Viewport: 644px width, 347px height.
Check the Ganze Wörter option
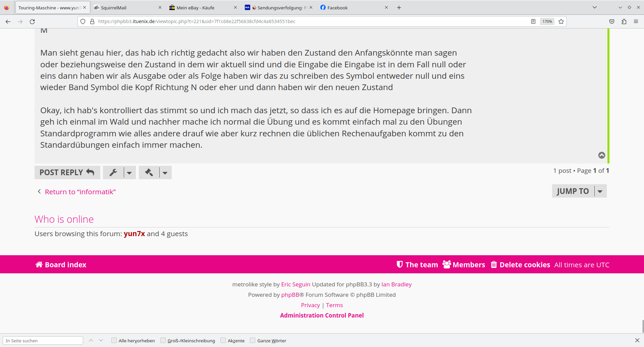(253, 341)
